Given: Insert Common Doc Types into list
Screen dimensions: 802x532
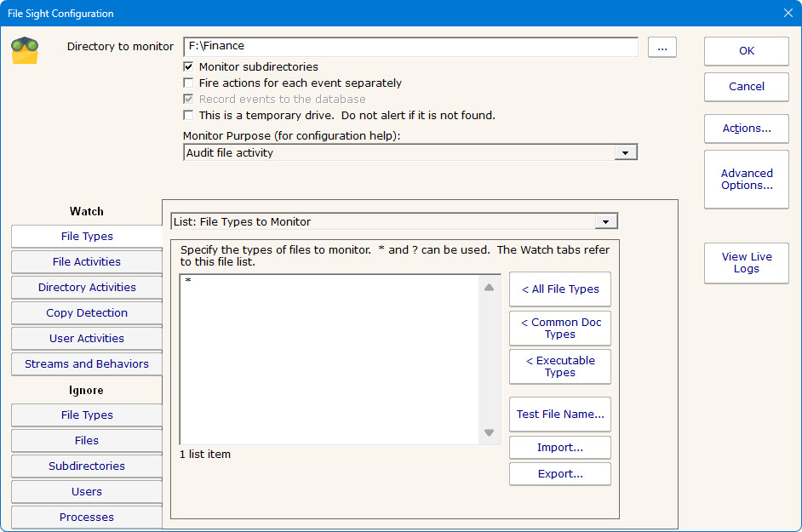Looking at the screenshot, I should [559, 329].
